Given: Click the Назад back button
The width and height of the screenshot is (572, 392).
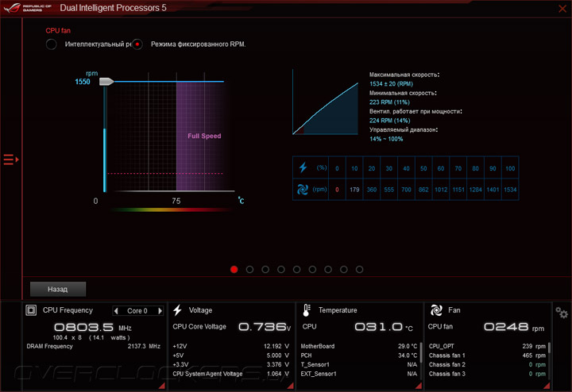Looking at the screenshot, I should (58, 289).
